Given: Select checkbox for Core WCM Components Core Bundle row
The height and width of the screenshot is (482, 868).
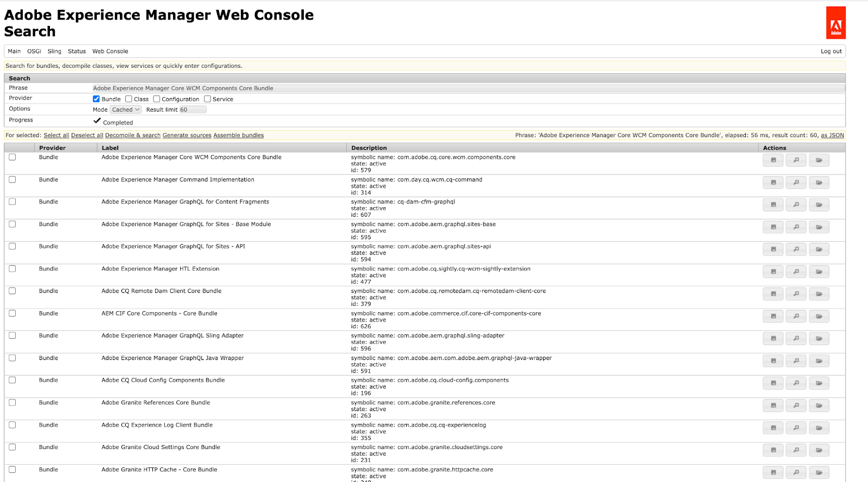Looking at the screenshot, I should pos(12,157).
